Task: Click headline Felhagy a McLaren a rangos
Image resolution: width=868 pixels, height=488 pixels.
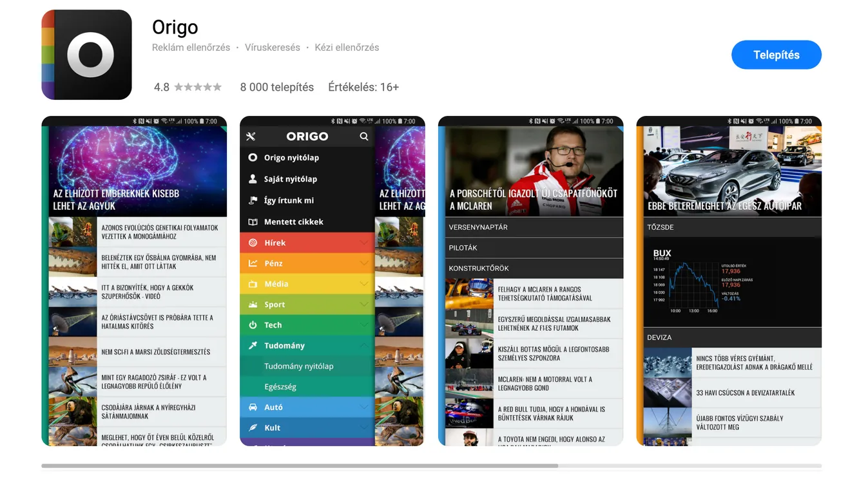Action: [545, 294]
